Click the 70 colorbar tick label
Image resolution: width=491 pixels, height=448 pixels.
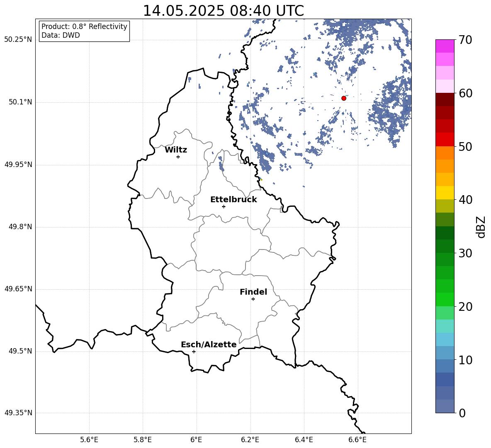pos(465,40)
